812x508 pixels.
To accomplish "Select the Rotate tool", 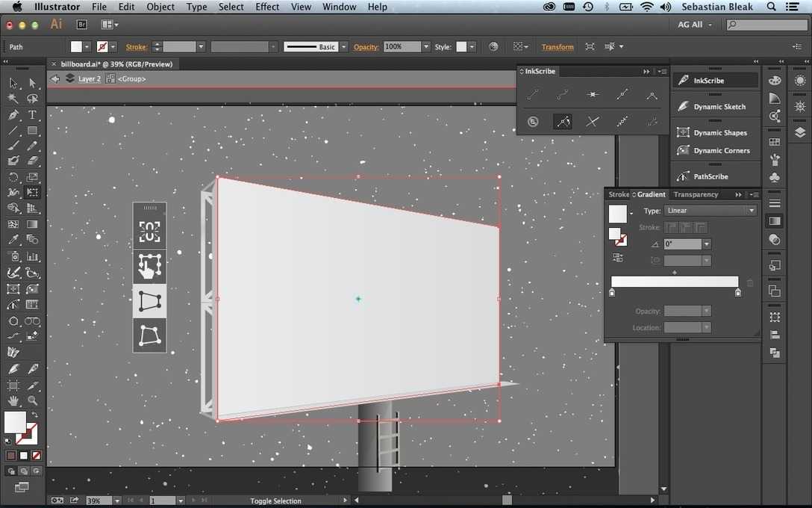I will [13, 177].
